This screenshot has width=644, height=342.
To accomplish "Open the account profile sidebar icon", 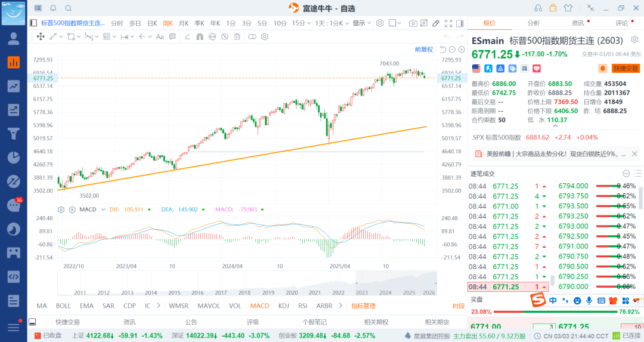I will coord(14,39).
